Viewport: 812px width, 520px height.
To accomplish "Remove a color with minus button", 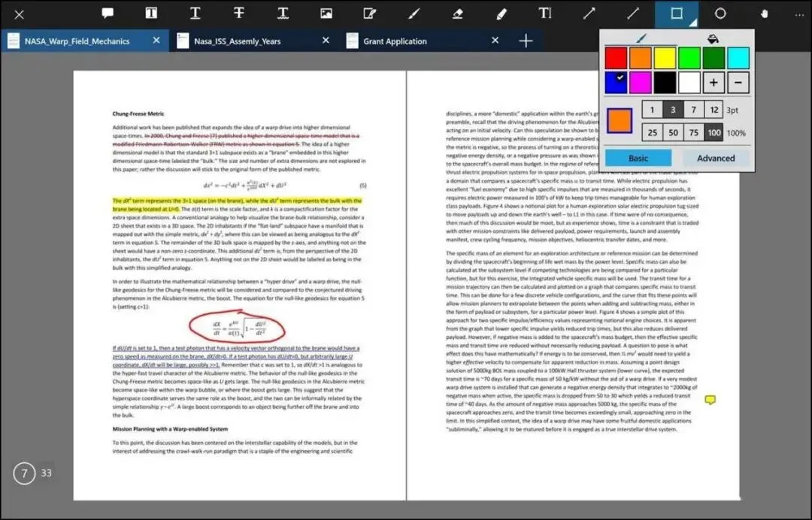I will pyautogui.click(x=738, y=83).
